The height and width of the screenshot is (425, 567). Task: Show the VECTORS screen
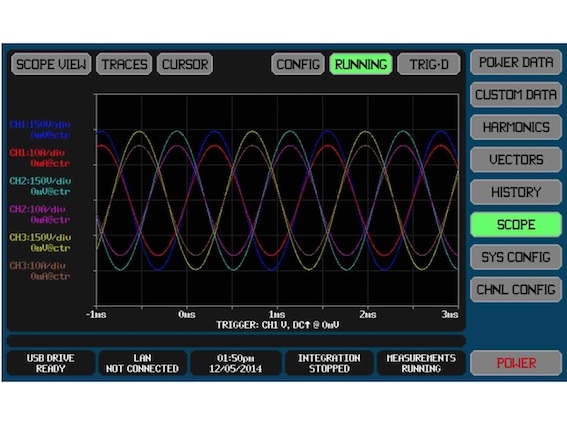coord(516,160)
